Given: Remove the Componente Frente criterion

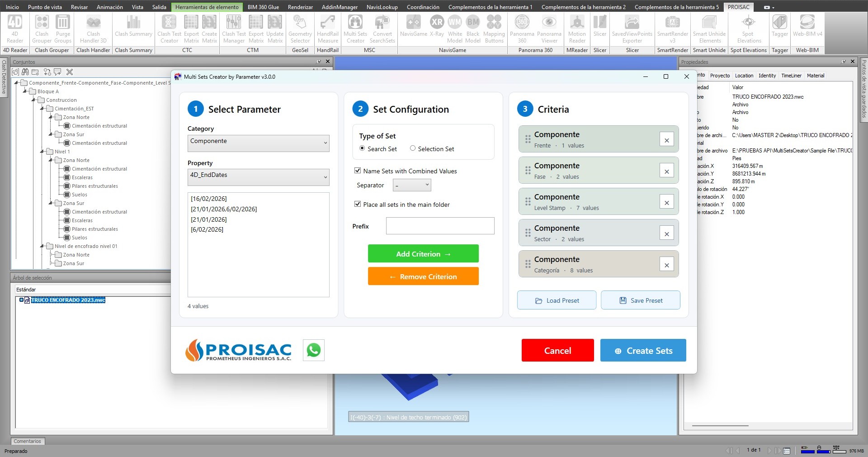Looking at the screenshot, I should tap(666, 140).
